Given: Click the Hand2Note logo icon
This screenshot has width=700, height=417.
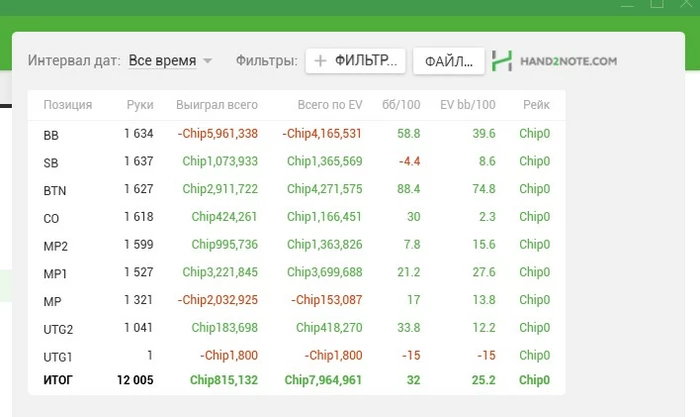Looking at the screenshot, I should click(502, 61).
